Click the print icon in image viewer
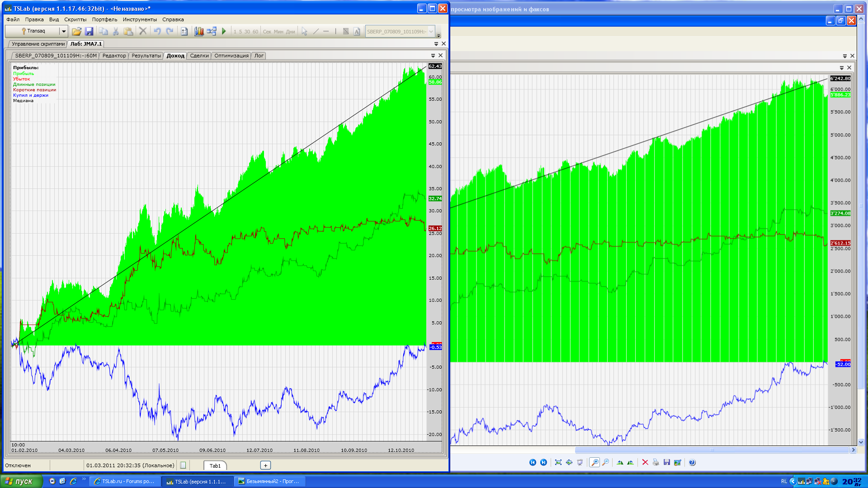This screenshot has height=488, width=868. click(x=656, y=462)
